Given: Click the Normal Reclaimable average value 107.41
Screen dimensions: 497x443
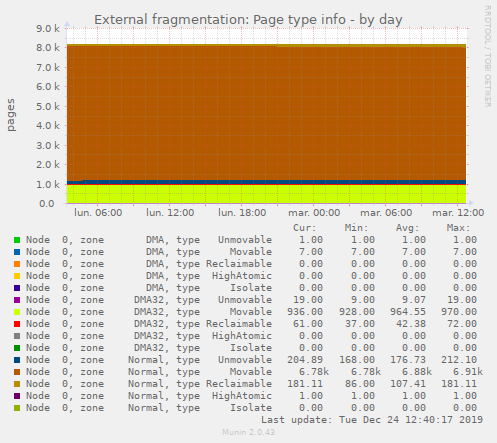Looking at the screenshot, I should click(x=408, y=384).
